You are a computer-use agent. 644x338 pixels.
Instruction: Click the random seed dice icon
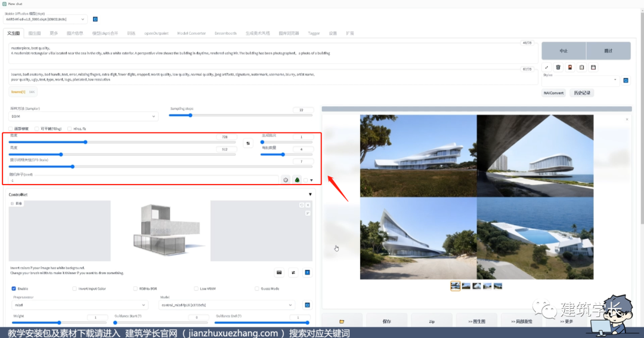[286, 180]
